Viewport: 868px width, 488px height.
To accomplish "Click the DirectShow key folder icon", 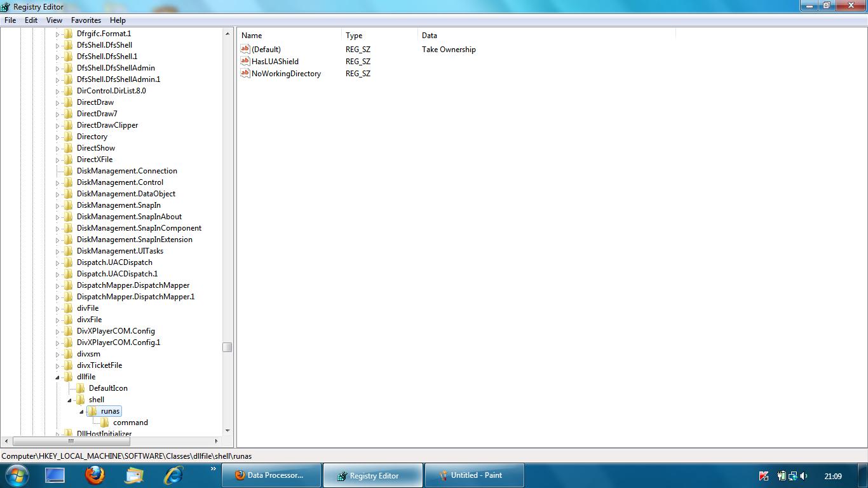I will (x=68, y=148).
